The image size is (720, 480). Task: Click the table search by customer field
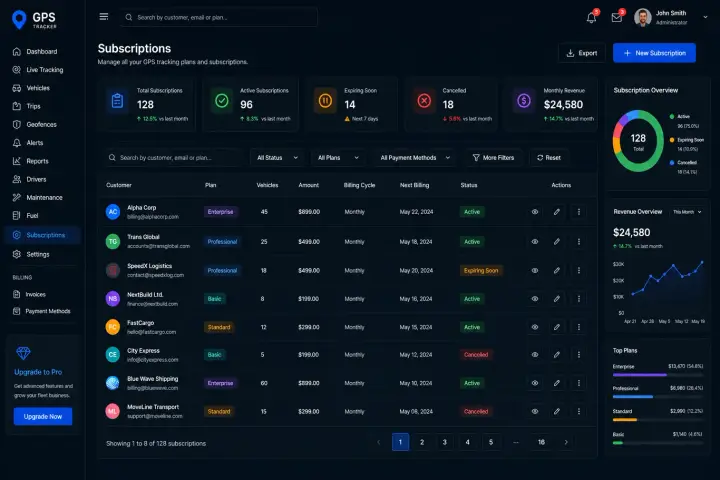pos(174,158)
